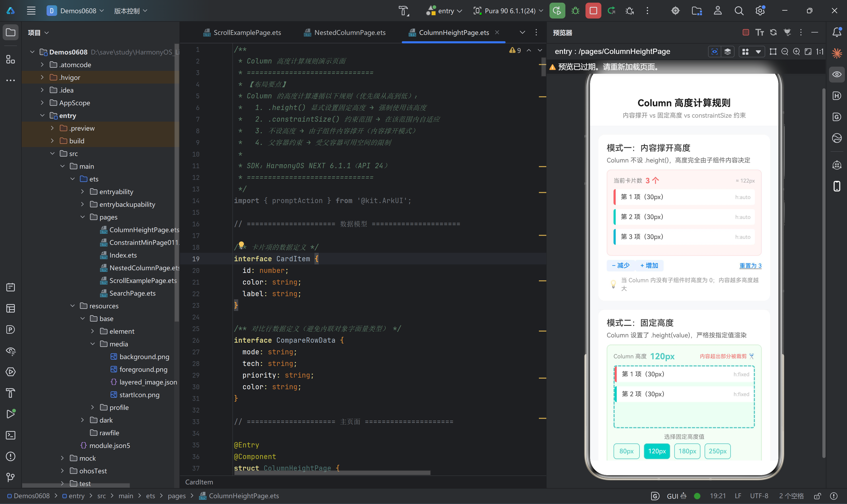Open the device phone icon in right sidebar
This screenshot has width=847, height=504.
tap(836, 186)
